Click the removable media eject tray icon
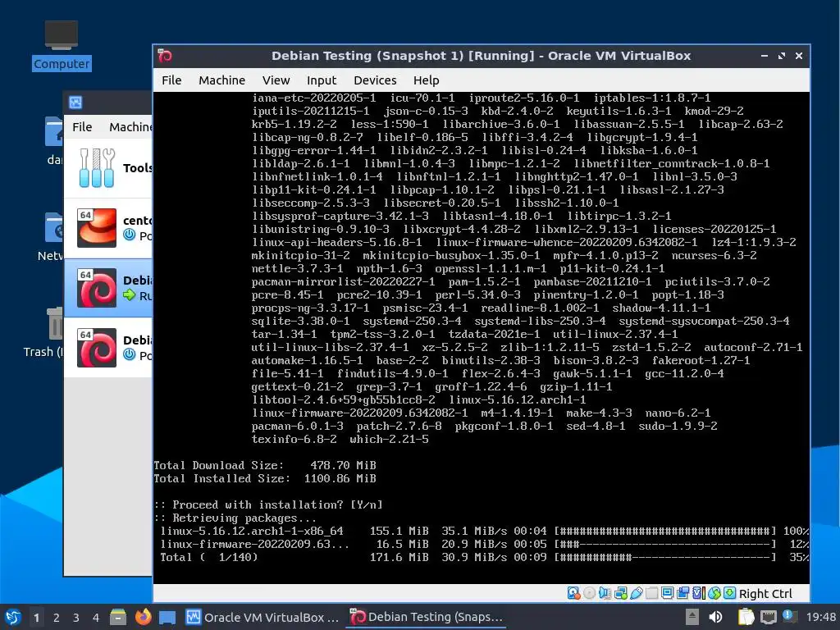840x630 pixels. (692, 617)
